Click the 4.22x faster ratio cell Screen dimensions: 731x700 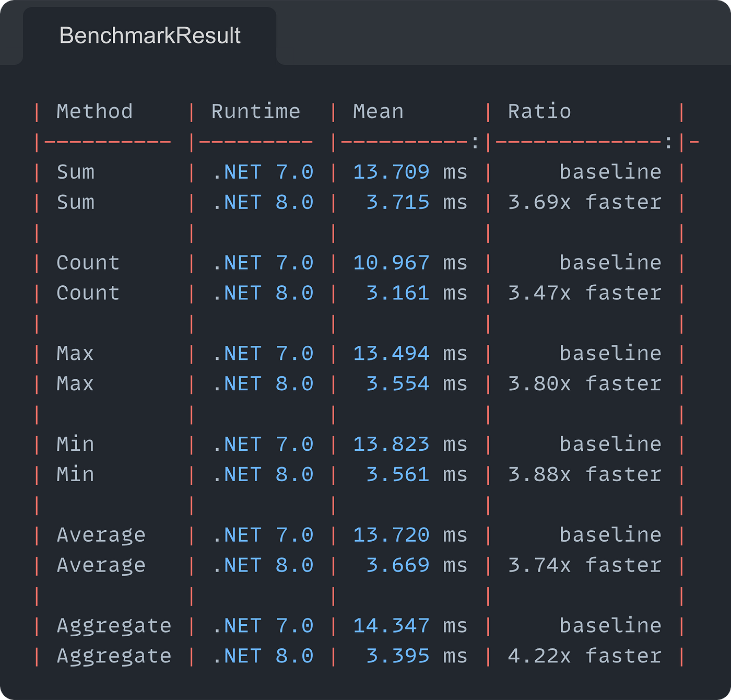pos(584,656)
